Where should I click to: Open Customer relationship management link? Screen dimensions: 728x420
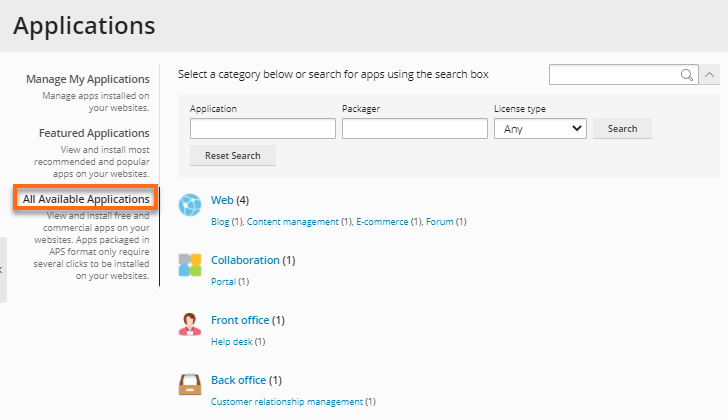pos(287,402)
